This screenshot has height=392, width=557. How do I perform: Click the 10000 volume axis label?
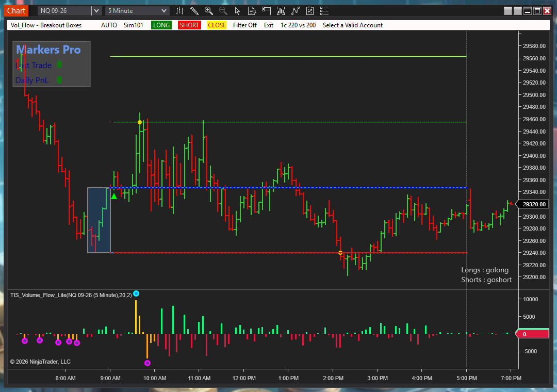tap(530, 299)
